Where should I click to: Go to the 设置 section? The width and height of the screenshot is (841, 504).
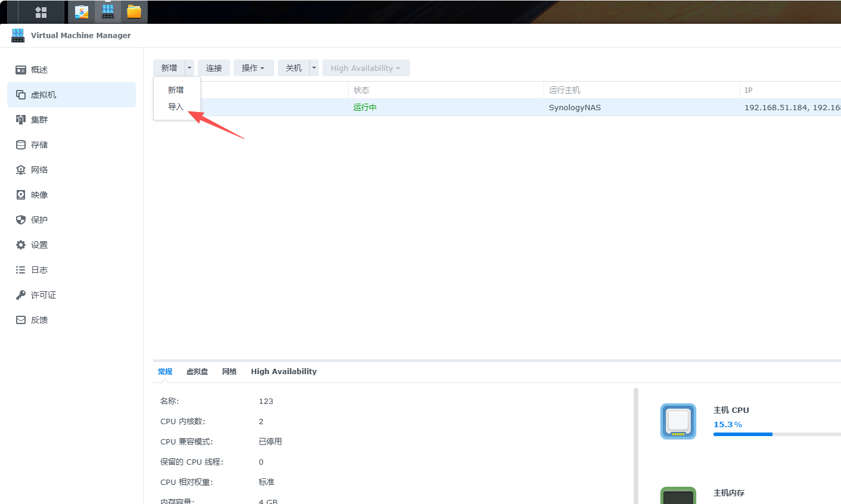pos(38,244)
